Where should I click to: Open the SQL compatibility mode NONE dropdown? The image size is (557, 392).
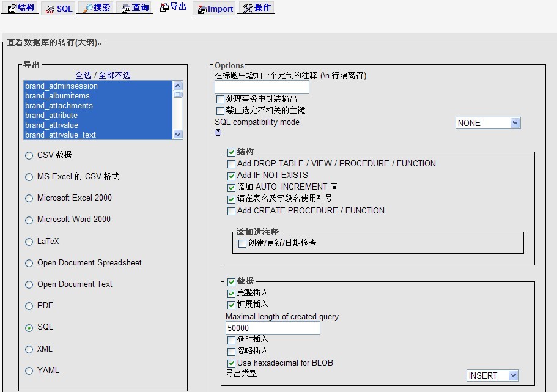[488, 123]
